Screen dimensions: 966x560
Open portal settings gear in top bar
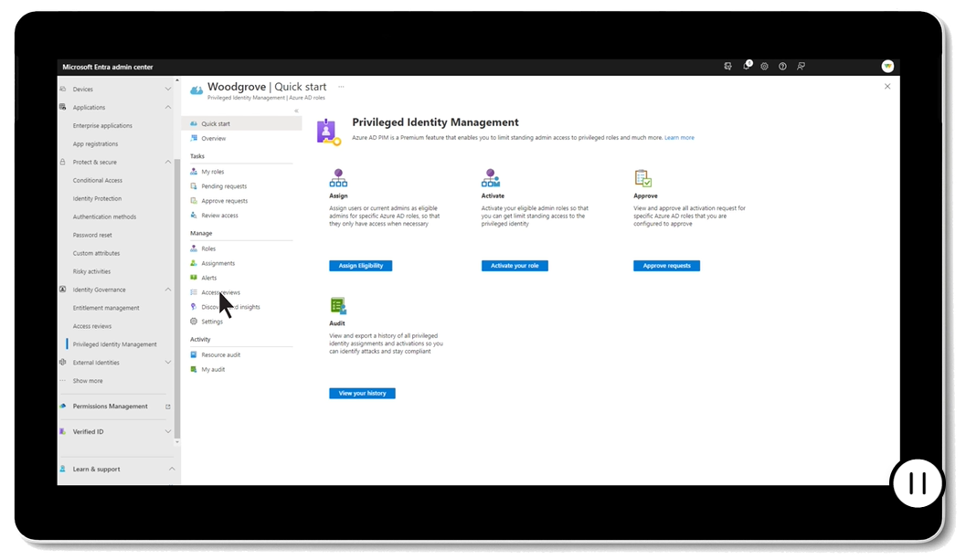tap(764, 67)
